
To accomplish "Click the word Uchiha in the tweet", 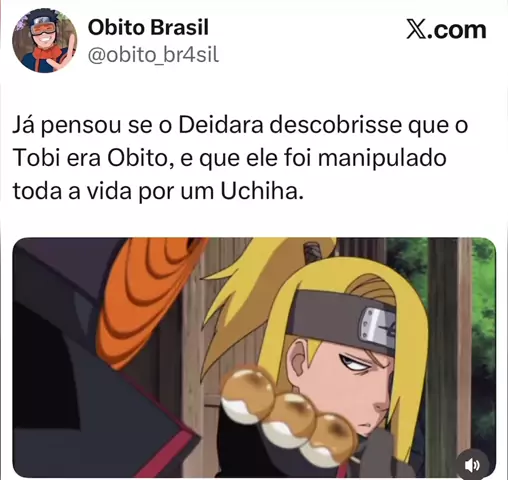I will tap(262, 191).
